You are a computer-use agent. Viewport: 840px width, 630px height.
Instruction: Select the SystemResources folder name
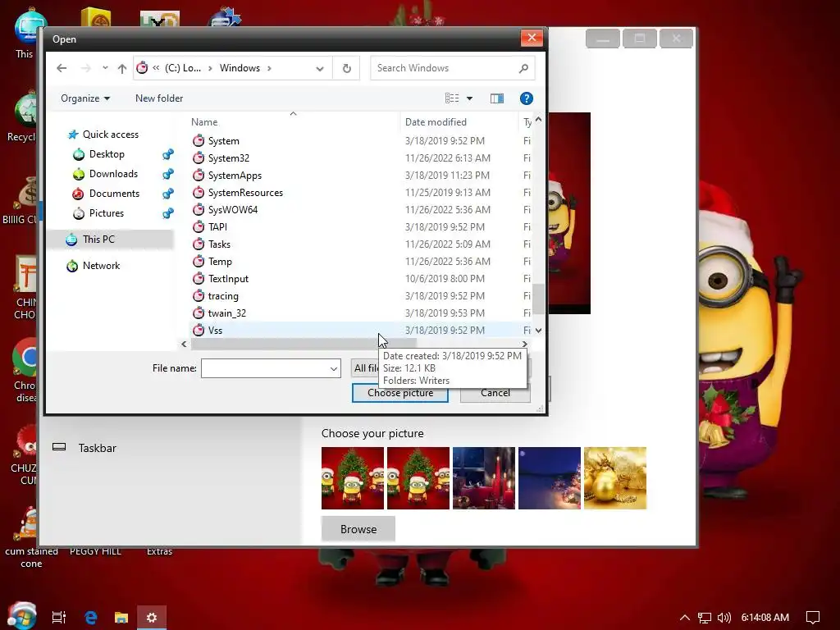tap(245, 192)
